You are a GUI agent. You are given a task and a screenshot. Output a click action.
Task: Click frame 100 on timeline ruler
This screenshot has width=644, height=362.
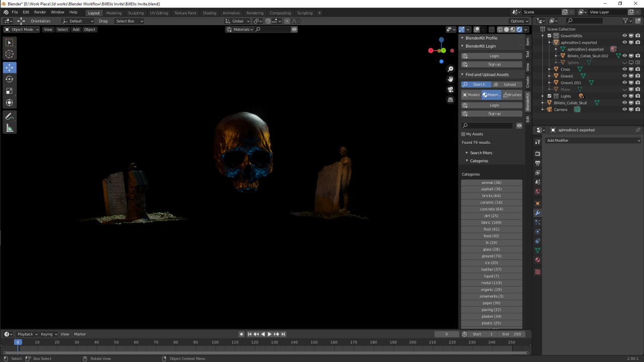point(215,342)
